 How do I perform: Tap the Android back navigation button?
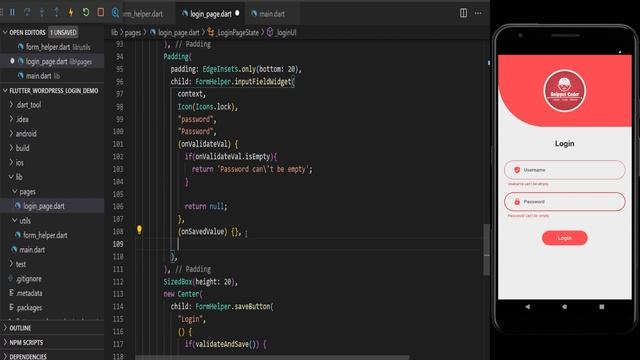pyautogui.click(x=527, y=307)
